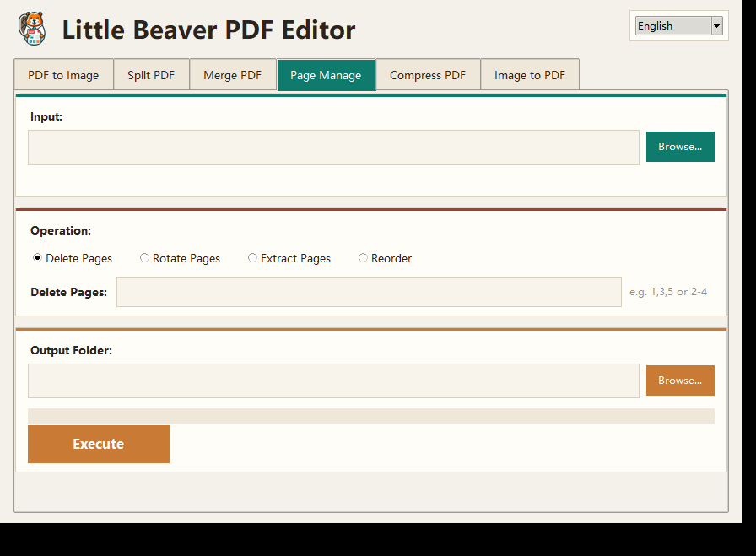Choose the Rotate Pages operation
Viewport: 756px width, 556px height.
pyautogui.click(x=180, y=258)
